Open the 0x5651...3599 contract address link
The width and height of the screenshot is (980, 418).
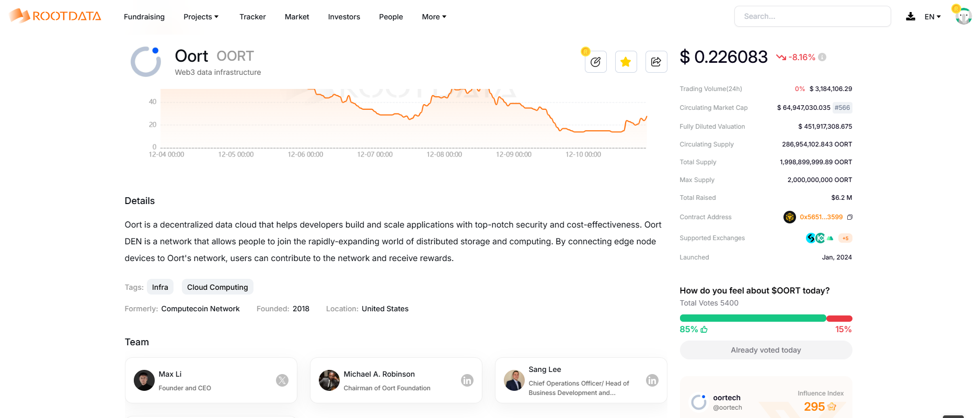point(821,217)
